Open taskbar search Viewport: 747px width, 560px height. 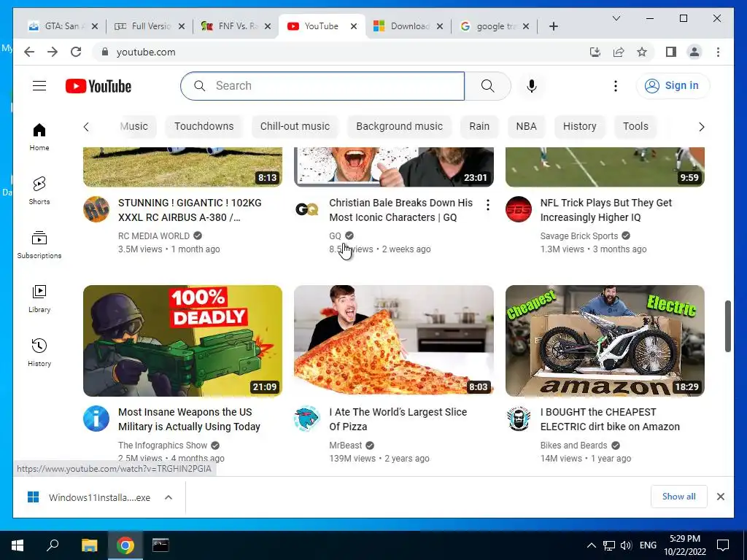pyautogui.click(x=53, y=545)
